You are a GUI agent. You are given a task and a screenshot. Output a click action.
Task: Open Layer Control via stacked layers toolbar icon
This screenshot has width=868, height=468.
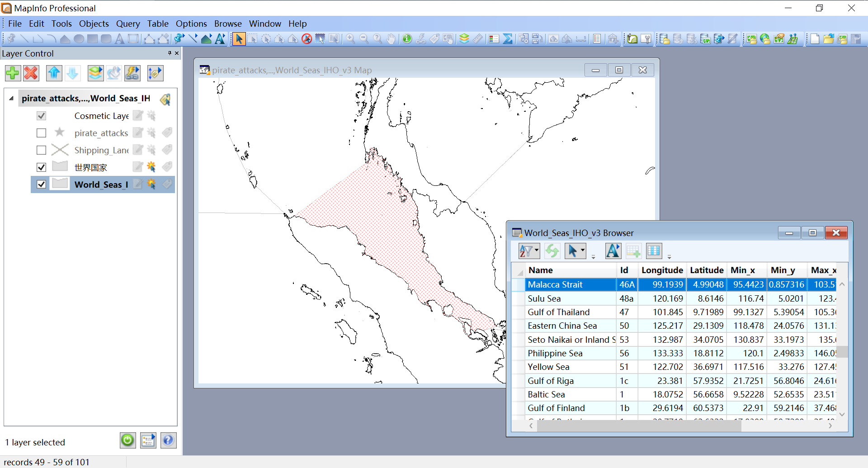tap(464, 39)
